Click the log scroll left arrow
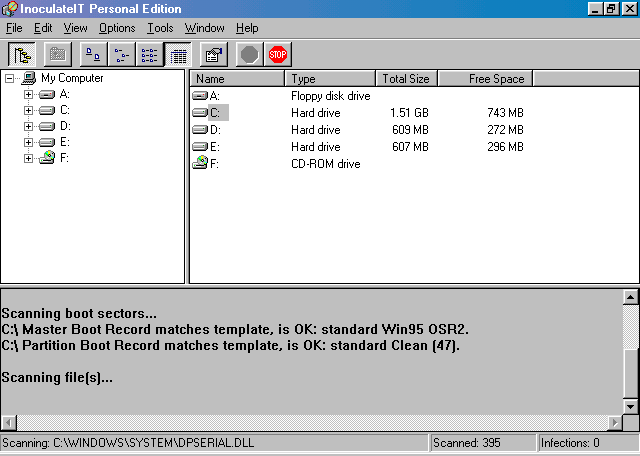 pyautogui.click(x=9, y=422)
